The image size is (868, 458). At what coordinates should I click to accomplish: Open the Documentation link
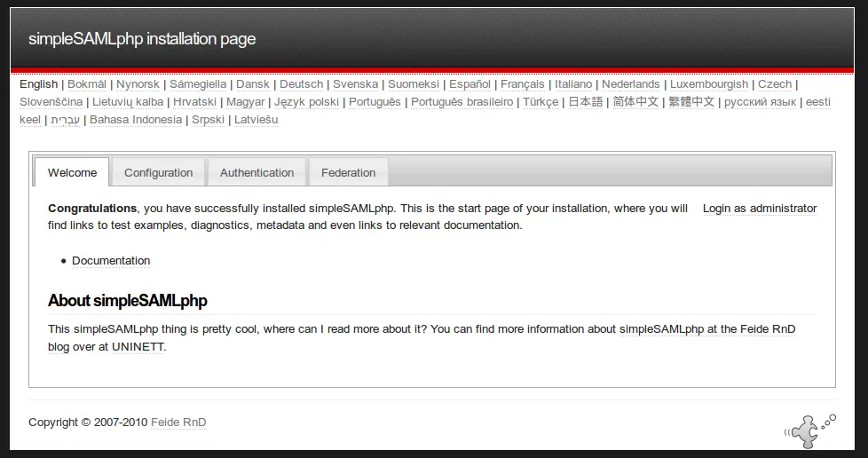pyautogui.click(x=111, y=260)
